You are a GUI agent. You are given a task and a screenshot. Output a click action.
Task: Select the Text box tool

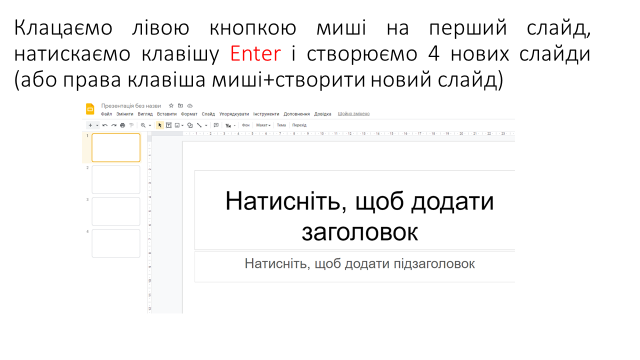pyautogui.click(x=169, y=125)
